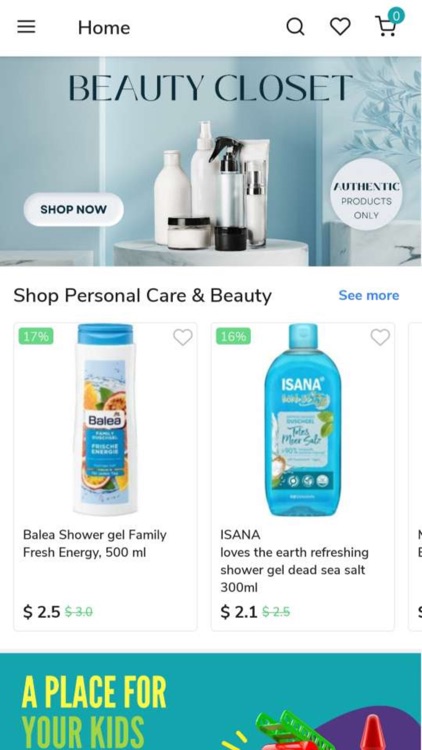The width and height of the screenshot is (422, 750).
Task: Tap the Balea bottle product image
Action: 106,419
